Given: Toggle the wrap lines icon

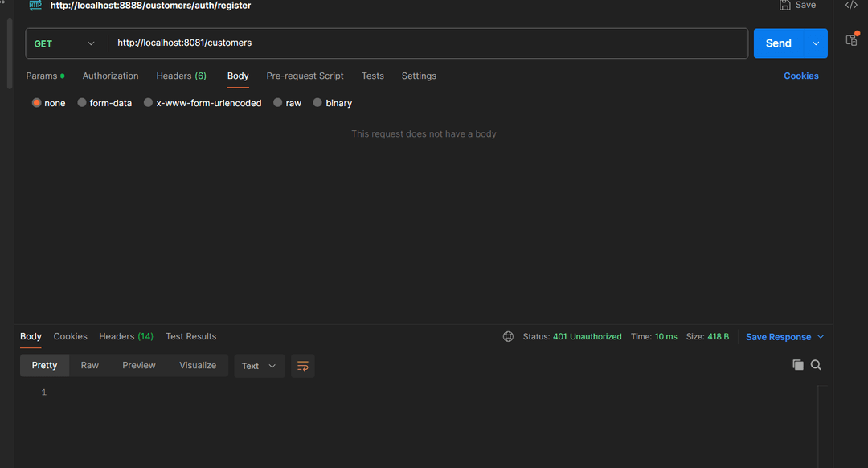Looking at the screenshot, I should (x=303, y=366).
